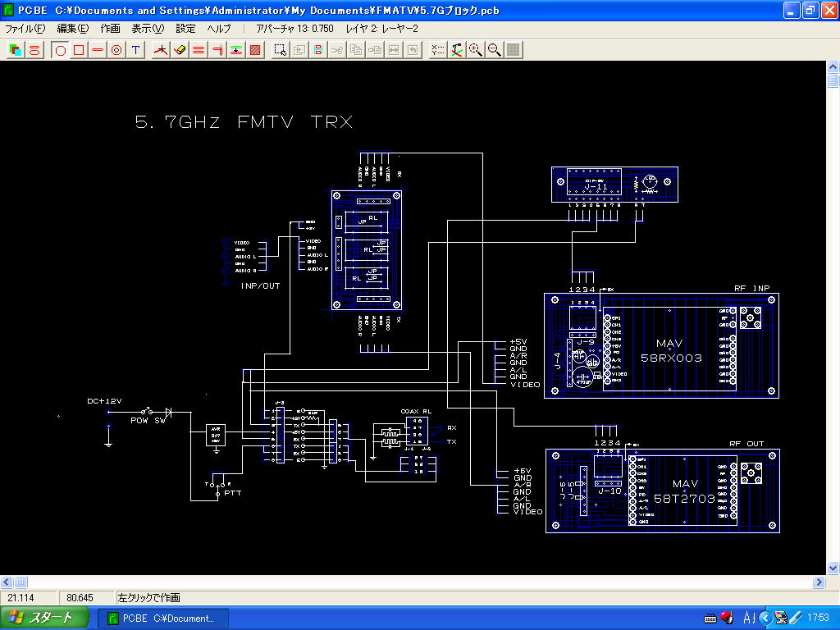
Task: Open the 編集(E) menu
Action: [73, 29]
